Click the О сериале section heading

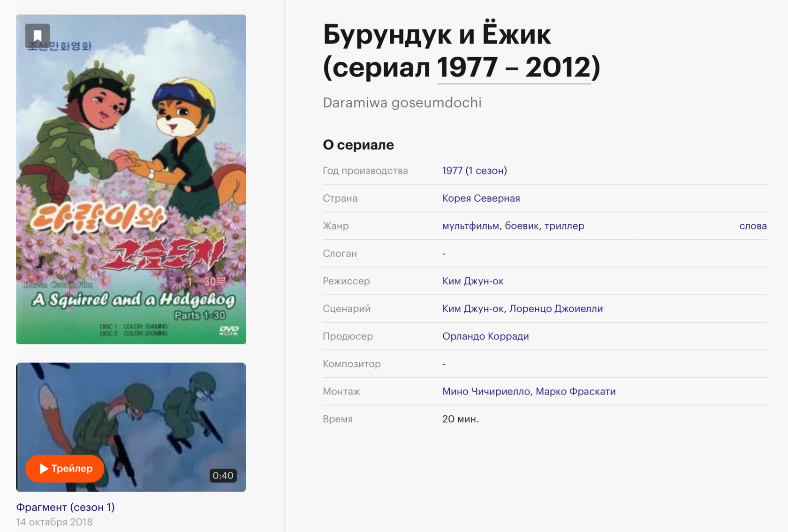click(x=358, y=145)
